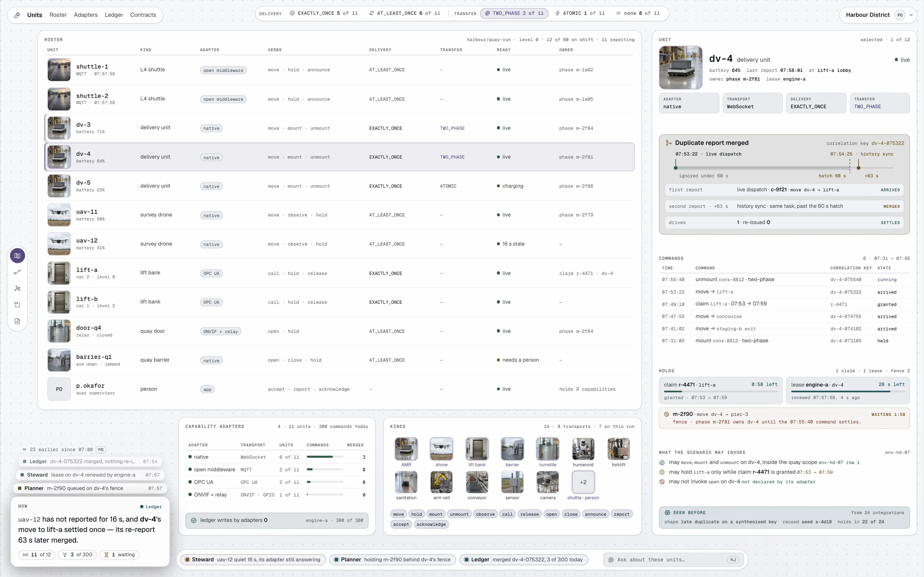Image resolution: width=924 pixels, height=577 pixels.
Task: Click the history sync timeline marker
Action: [x=858, y=168]
